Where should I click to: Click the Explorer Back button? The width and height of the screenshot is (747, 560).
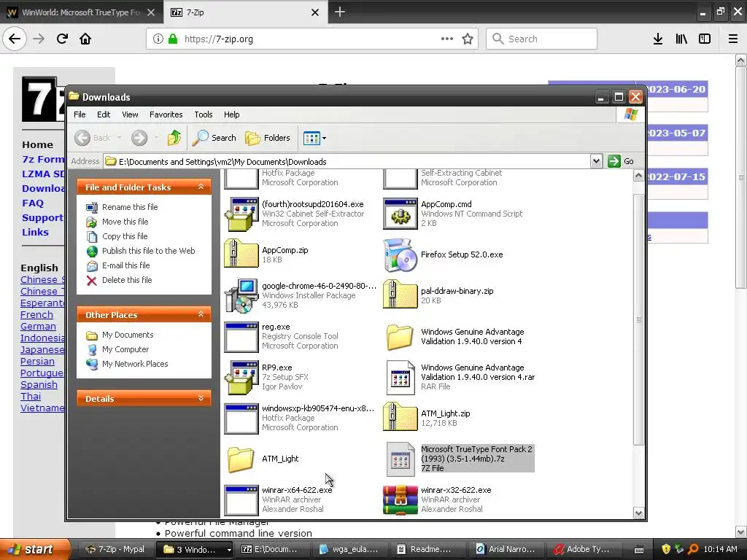(93, 138)
